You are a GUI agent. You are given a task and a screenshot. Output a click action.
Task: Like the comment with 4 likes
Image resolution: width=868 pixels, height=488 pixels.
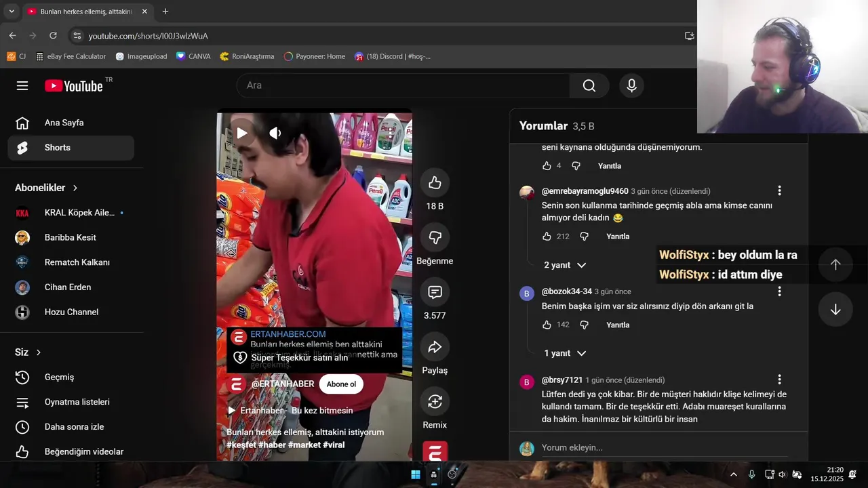click(547, 165)
